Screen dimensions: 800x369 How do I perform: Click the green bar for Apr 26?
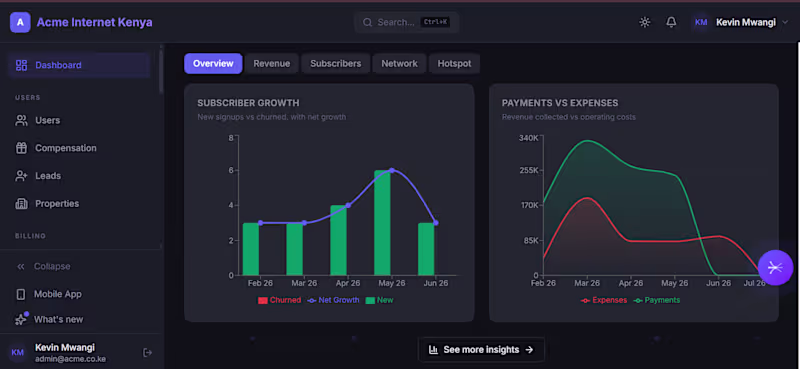338,240
